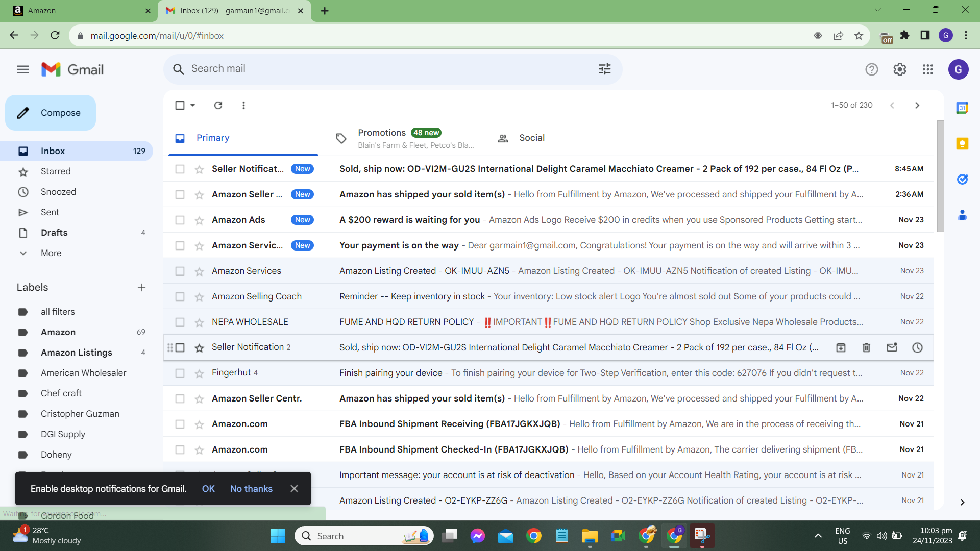Open the select dropdown arrow beside checkbox
This screenshot has width=980, height=551.
coord(193,105)
